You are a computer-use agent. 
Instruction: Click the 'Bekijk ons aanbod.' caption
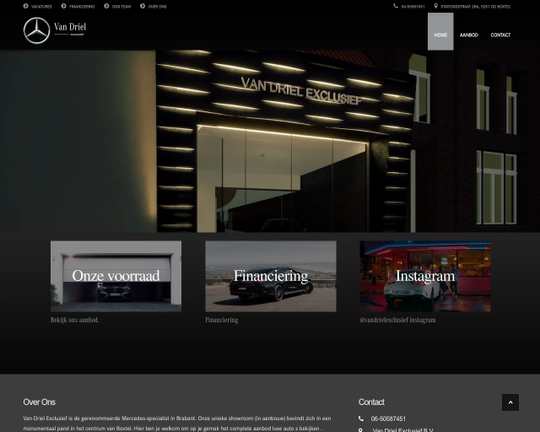click(75, 320)
